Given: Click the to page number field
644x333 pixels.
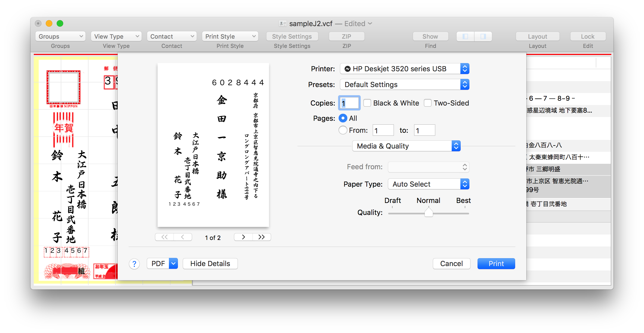Looking at the screenshot, I should (424, 130).
